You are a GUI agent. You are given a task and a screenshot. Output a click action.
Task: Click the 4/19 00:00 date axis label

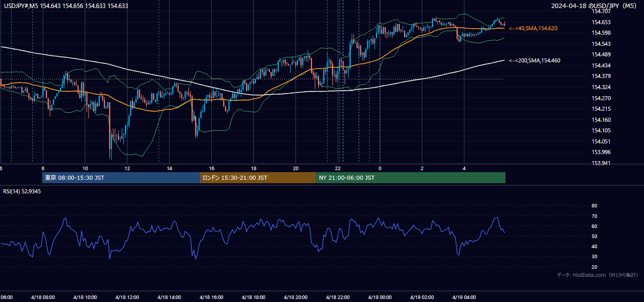(x=380, y=297)
